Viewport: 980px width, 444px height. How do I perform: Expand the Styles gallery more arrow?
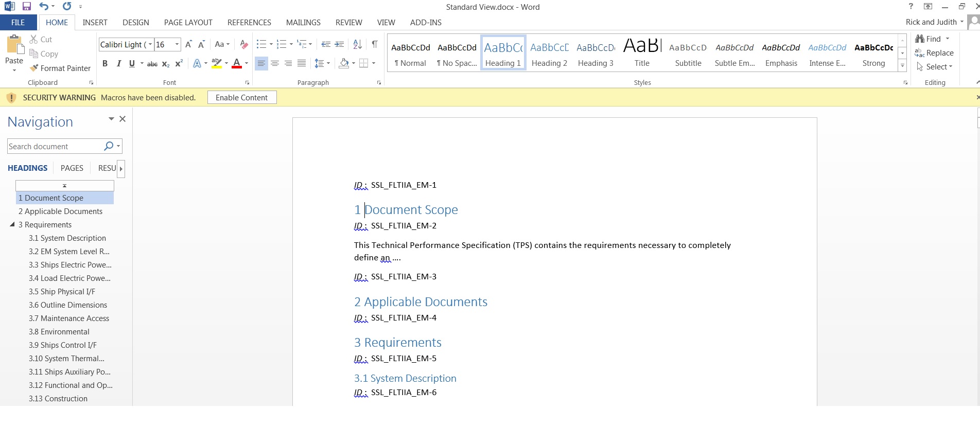click(x=902, y=65)
